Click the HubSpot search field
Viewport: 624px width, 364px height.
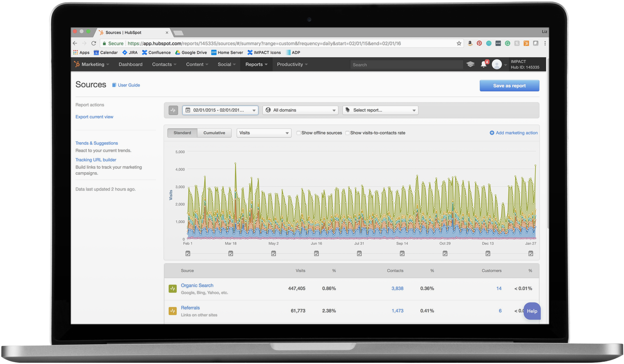pos(406,65)
